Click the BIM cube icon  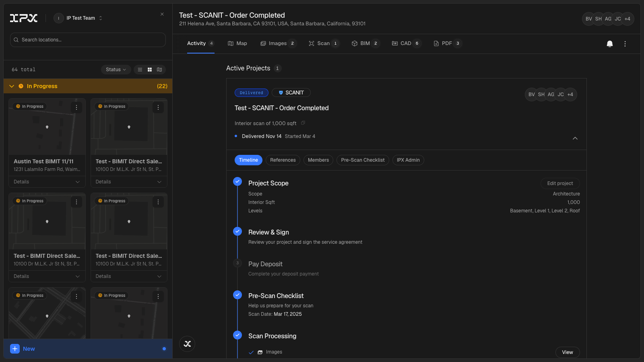coord(355,43)
